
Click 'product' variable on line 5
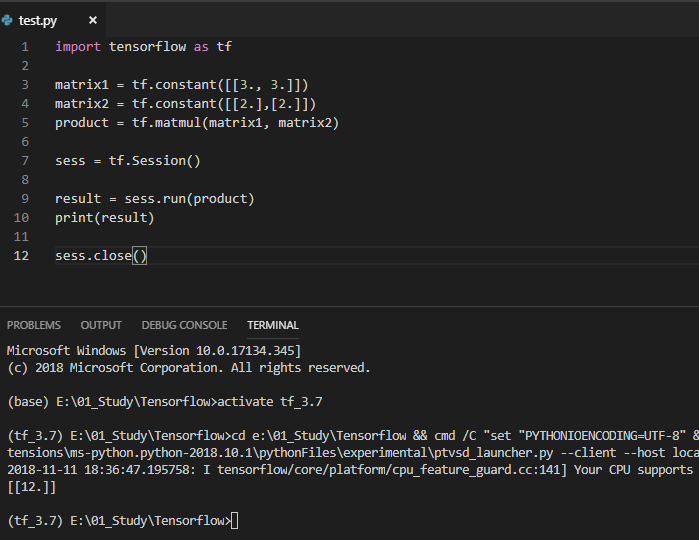(x=82, y=123)
